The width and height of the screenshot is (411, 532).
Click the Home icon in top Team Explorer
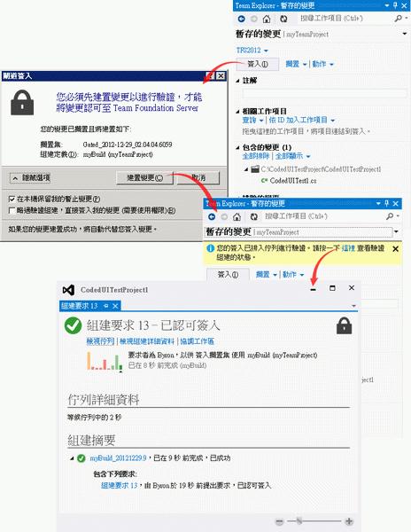point(267,19)
